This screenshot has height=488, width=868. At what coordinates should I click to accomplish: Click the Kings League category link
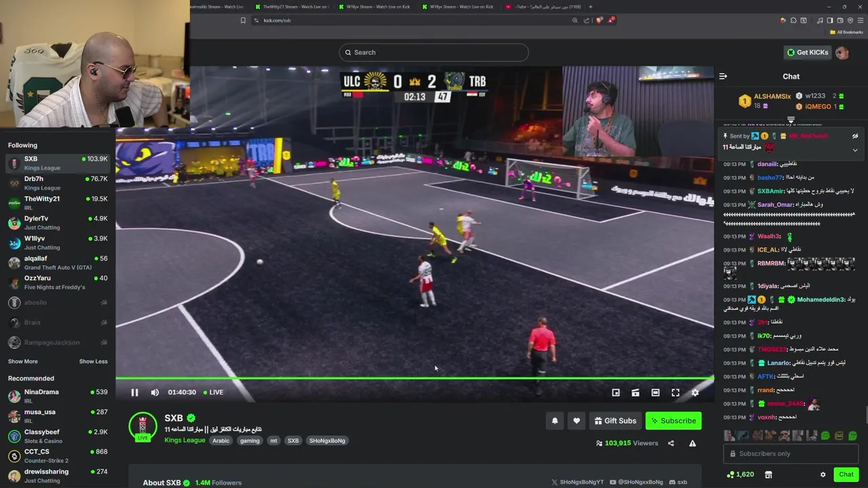coord(184,440)
